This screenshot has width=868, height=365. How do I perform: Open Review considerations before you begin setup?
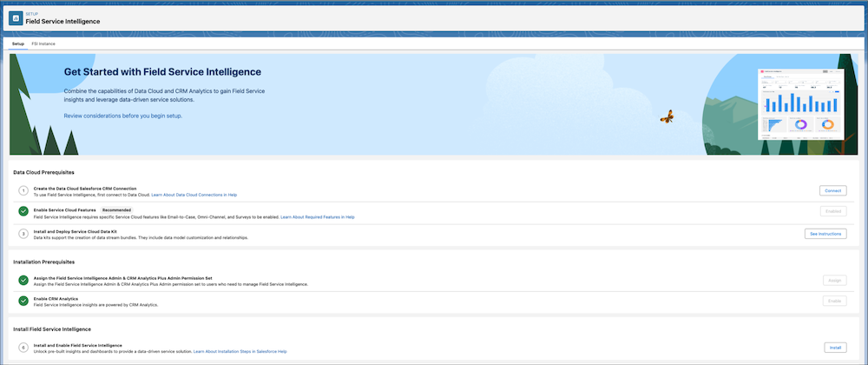(123, 116)
